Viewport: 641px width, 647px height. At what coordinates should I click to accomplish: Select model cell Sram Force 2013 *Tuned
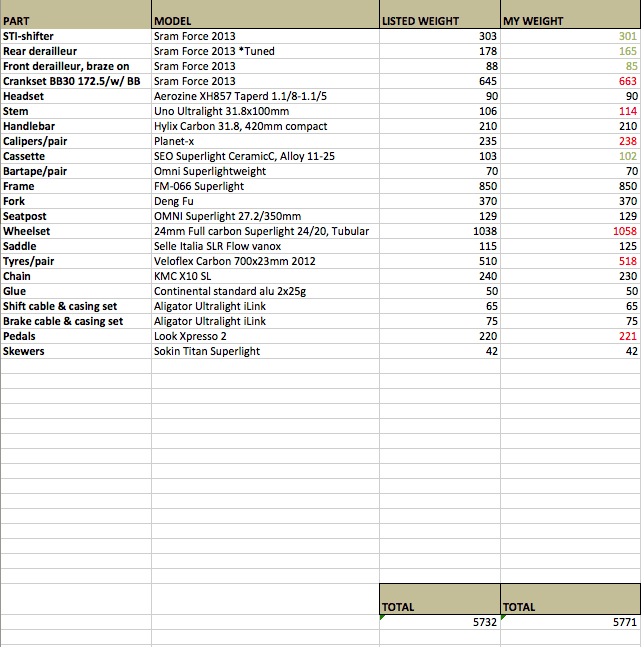point(265,51)
